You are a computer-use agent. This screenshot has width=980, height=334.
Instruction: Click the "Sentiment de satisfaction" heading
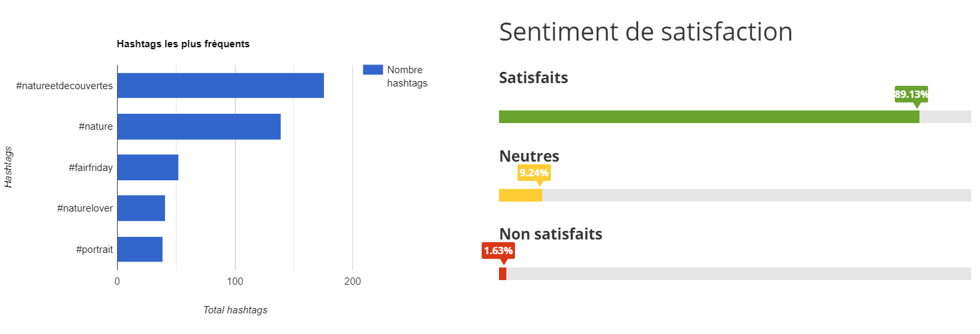[x=645, y=32]
